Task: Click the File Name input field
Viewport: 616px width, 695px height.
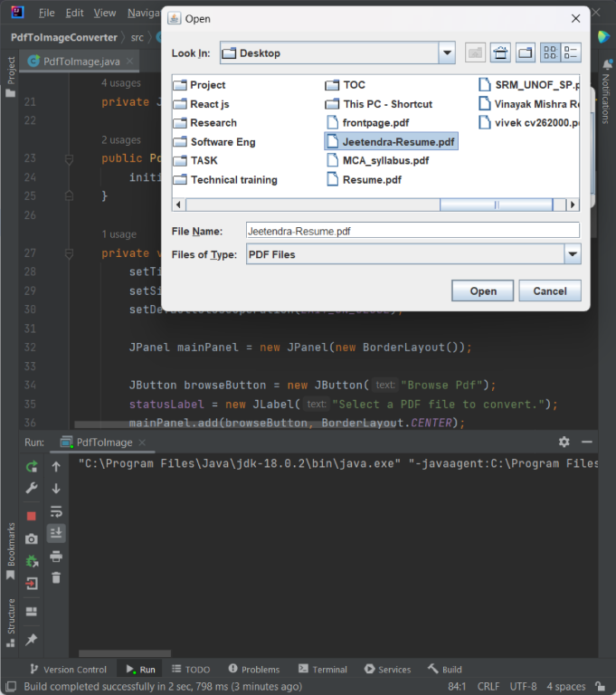Action: [412, 231]
